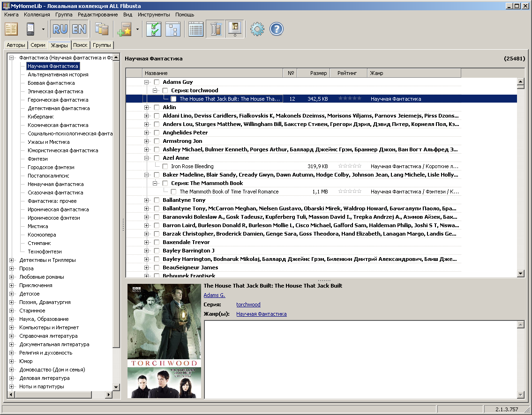
Task: Open the Группа menu
Action: tap(64, 15)
